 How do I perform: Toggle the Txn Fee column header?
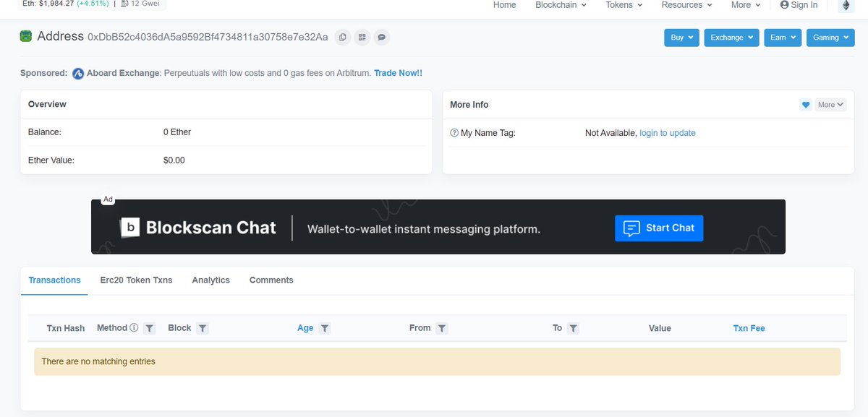[749, 328]
